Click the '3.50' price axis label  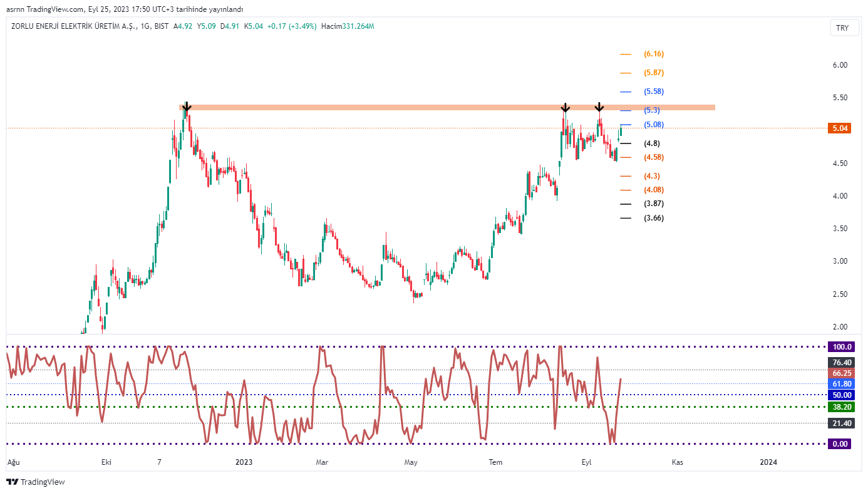(x=840, y=229)
